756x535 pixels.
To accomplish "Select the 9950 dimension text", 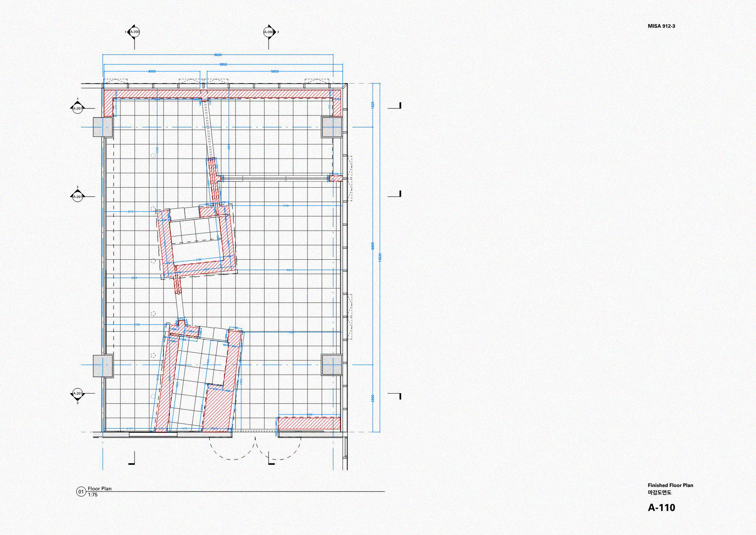I will click(x=223, y=64).
